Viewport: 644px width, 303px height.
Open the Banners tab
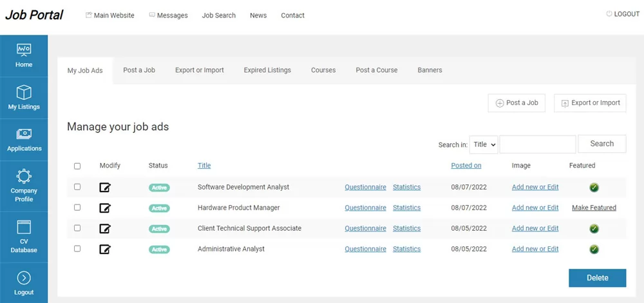pyautogui.click(x=430, y=70)
